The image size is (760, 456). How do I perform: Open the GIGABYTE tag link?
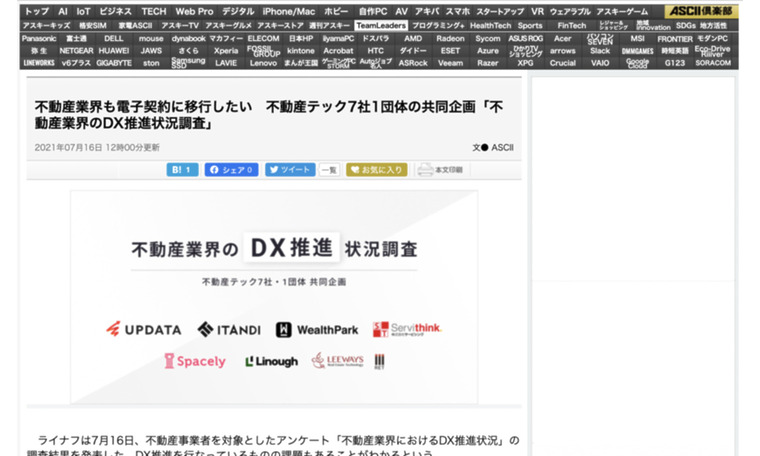coord(114,62)
